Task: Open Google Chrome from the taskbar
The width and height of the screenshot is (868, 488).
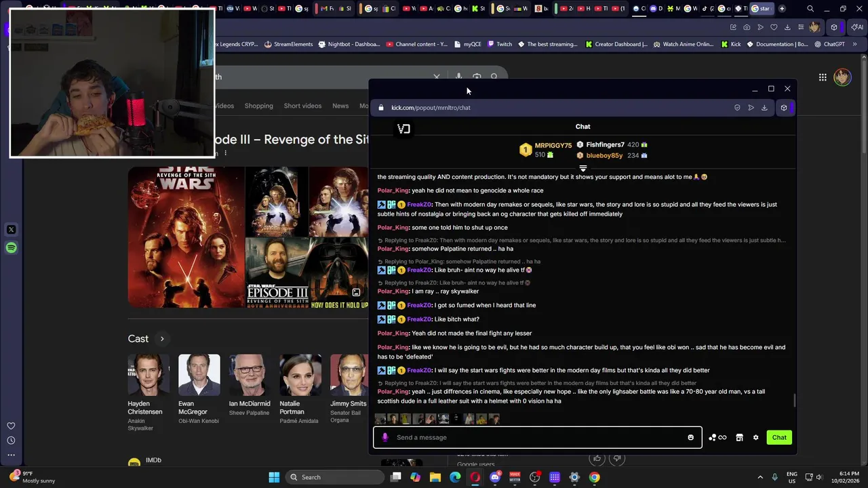Action: pos(594,477)
